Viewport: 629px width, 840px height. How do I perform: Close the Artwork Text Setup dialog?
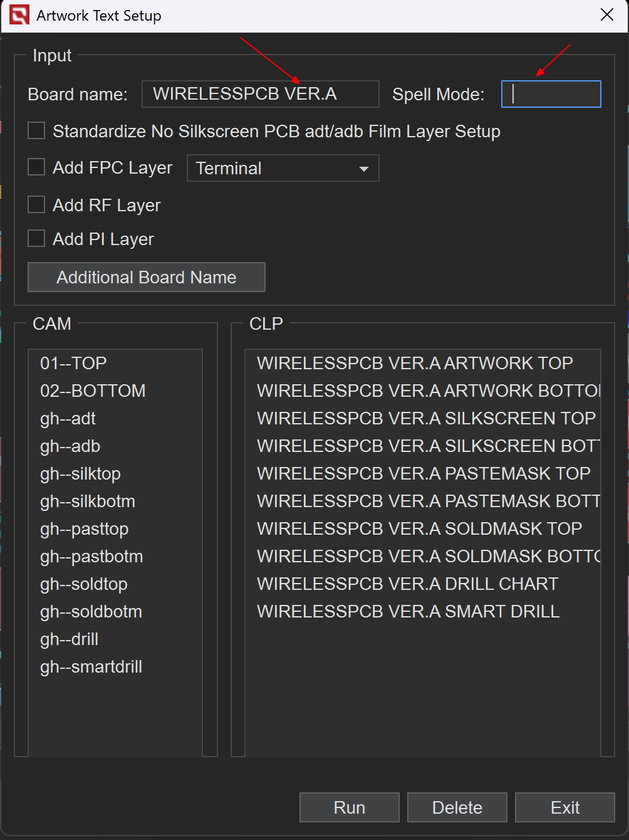click(606, 15)
